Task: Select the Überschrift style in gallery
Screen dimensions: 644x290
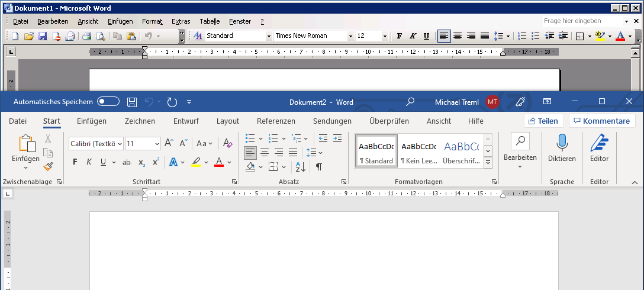Action: tap(462, 151)
